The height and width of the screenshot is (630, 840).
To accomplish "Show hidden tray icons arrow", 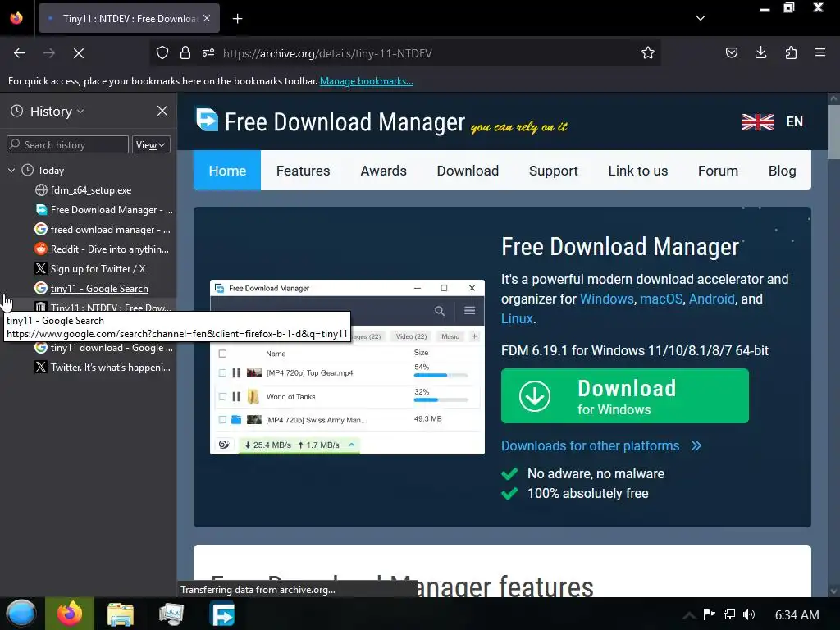I will click(689, 614).
